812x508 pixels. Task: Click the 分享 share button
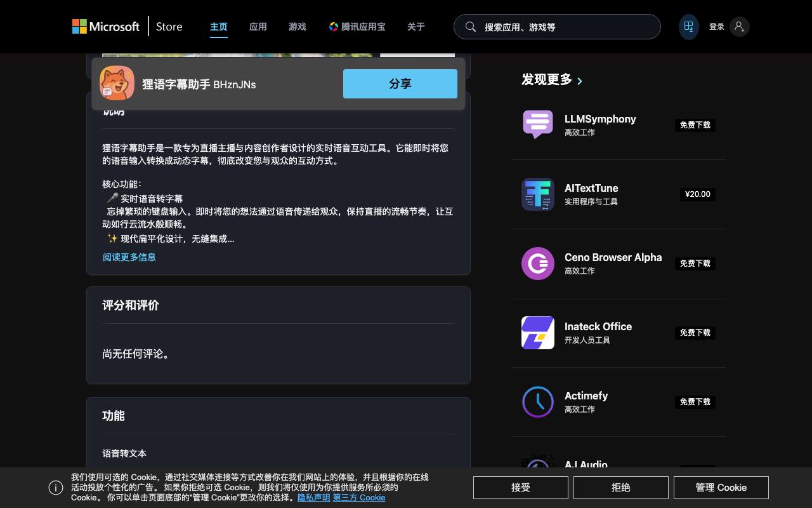400,84
